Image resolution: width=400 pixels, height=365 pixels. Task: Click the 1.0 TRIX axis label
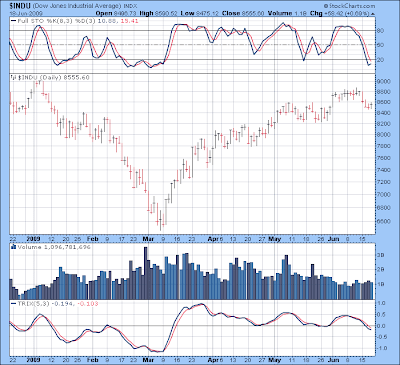pos(381,303)
